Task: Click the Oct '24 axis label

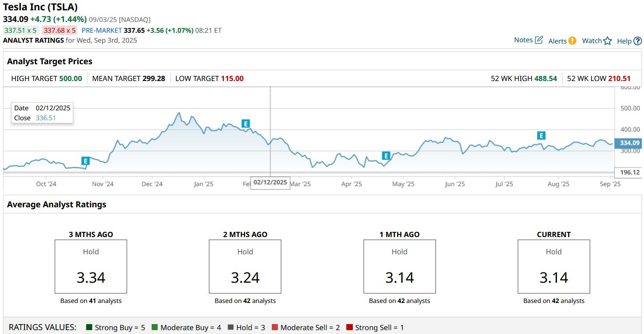Action: pos(46,184)
